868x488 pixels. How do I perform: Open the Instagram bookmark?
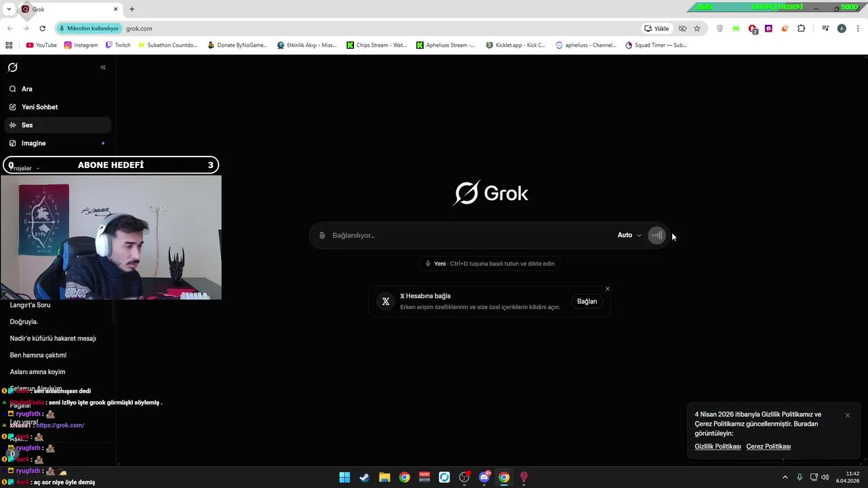[x=81, y=45]
